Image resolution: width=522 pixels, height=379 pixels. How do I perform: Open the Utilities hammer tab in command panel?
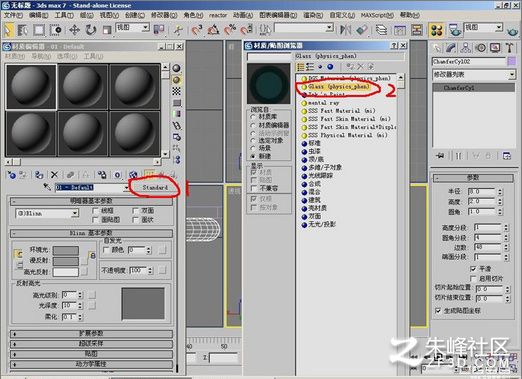[x=509, y=48]
